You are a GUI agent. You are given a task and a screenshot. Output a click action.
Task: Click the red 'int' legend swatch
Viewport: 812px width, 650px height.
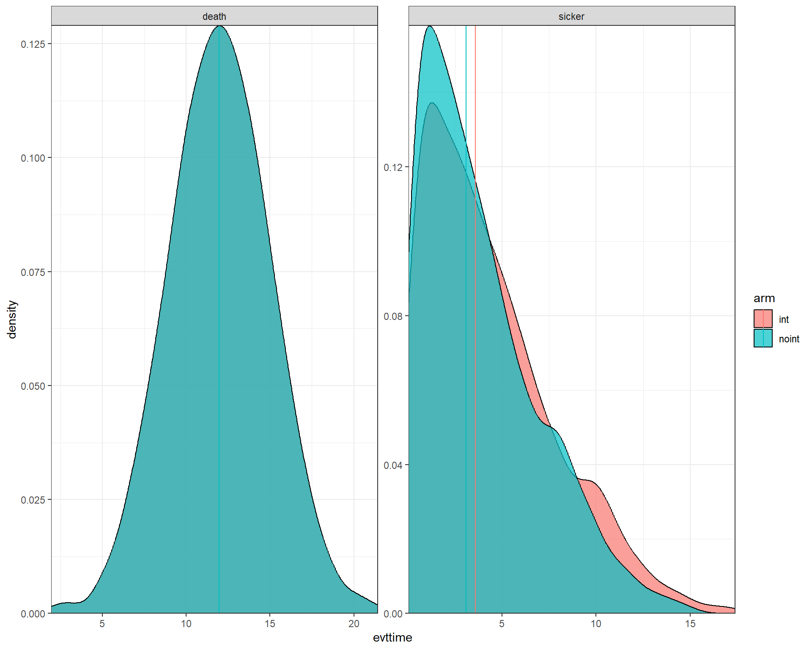pos(763,319)
